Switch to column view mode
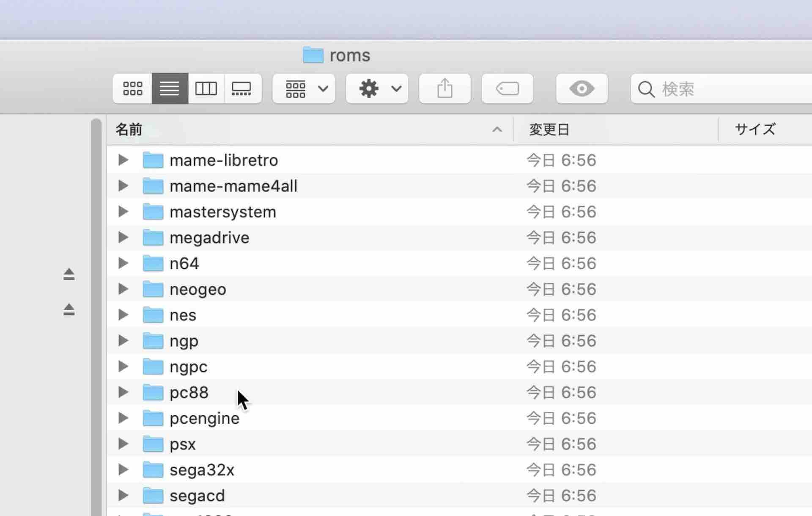 tap(206, 88)
